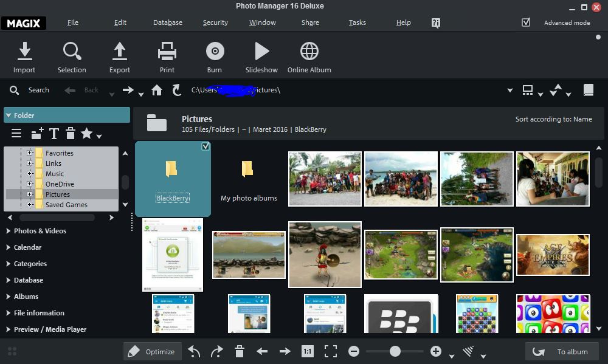Delete selected item with bottom trash icon
Image resolution: width=608 pixels, height=364 pixels.
tap(239, 352)
